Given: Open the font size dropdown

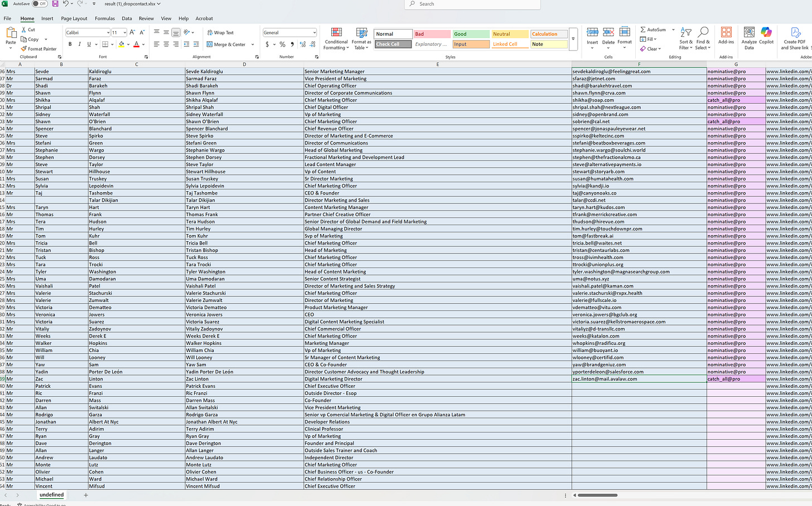Looking at the screenshot, I should 124,33.
